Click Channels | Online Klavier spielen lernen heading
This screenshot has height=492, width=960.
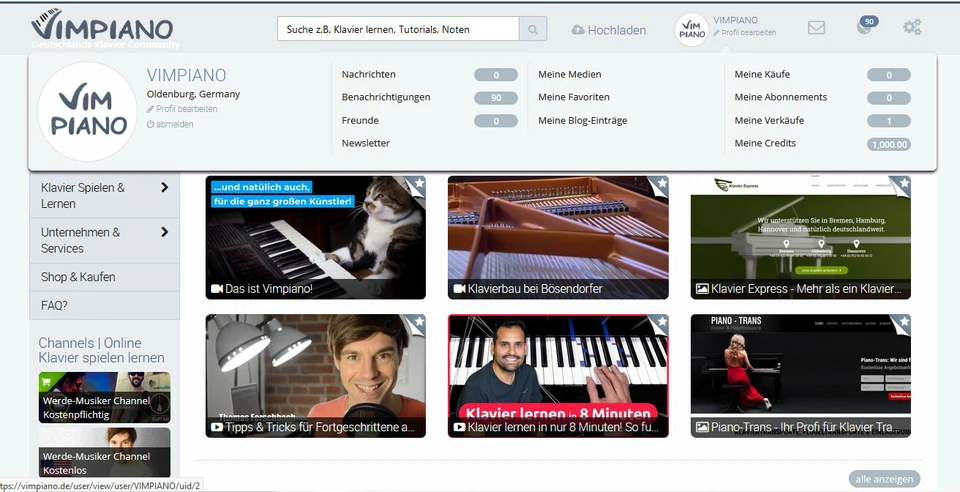pos(102,350)
